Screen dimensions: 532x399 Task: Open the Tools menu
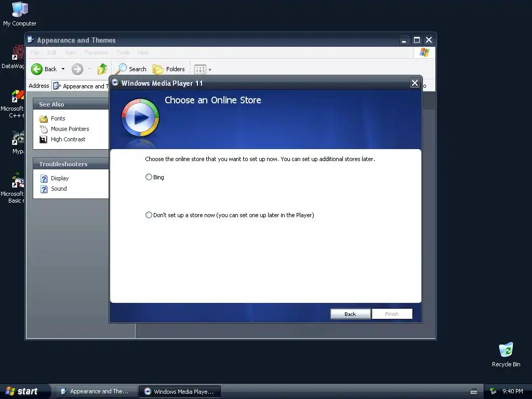pyautogui.click(x=123, y=52)
